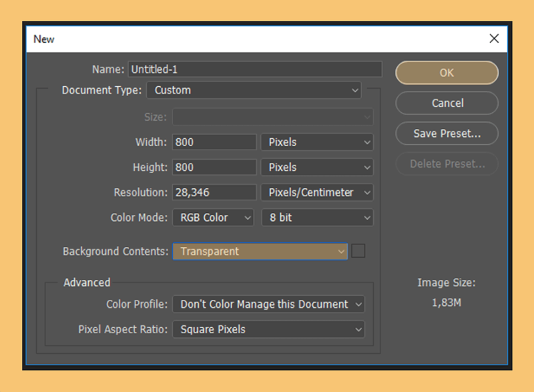Open the Pixel Aspect Ratio dropdown
534x392 pixels.
268,329
